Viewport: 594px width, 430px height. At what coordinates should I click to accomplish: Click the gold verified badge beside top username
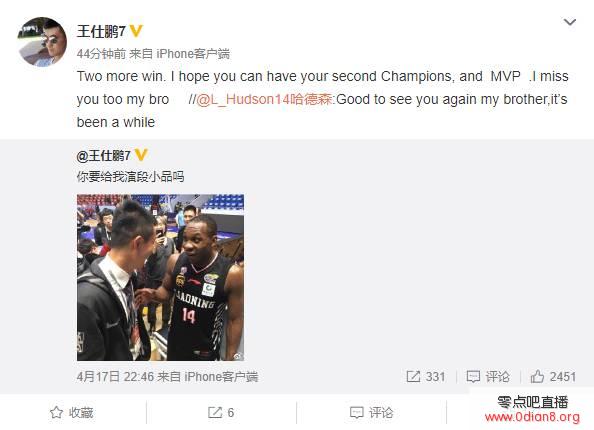point(136,31)
